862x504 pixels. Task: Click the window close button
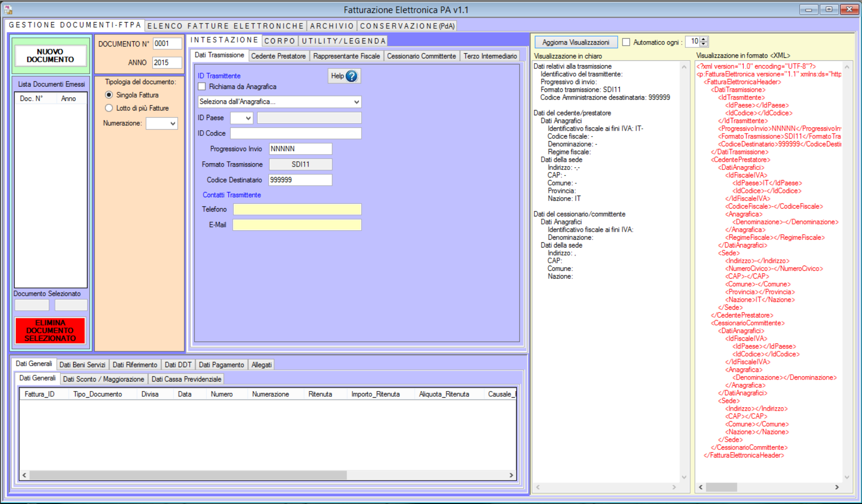[849, 9]
